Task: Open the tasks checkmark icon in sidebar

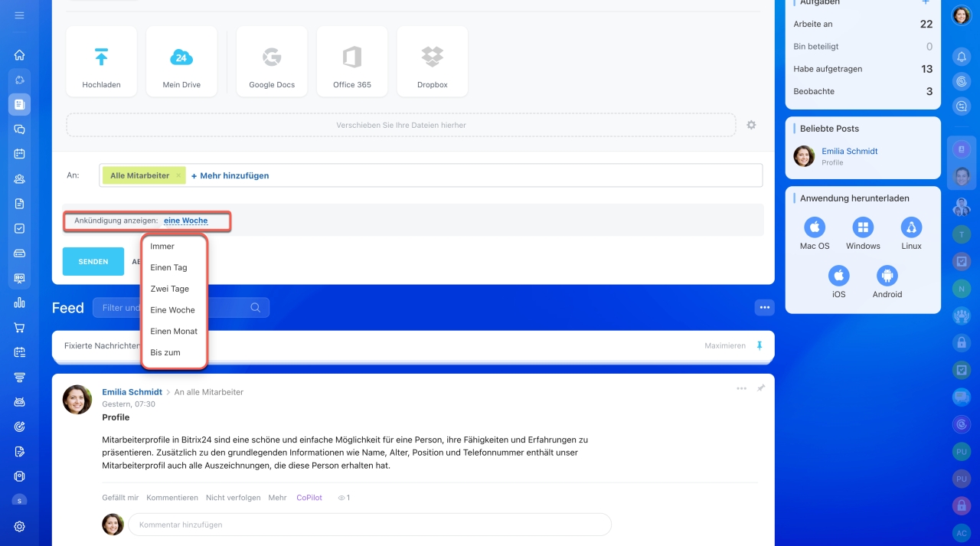Action: click(20, 228)
